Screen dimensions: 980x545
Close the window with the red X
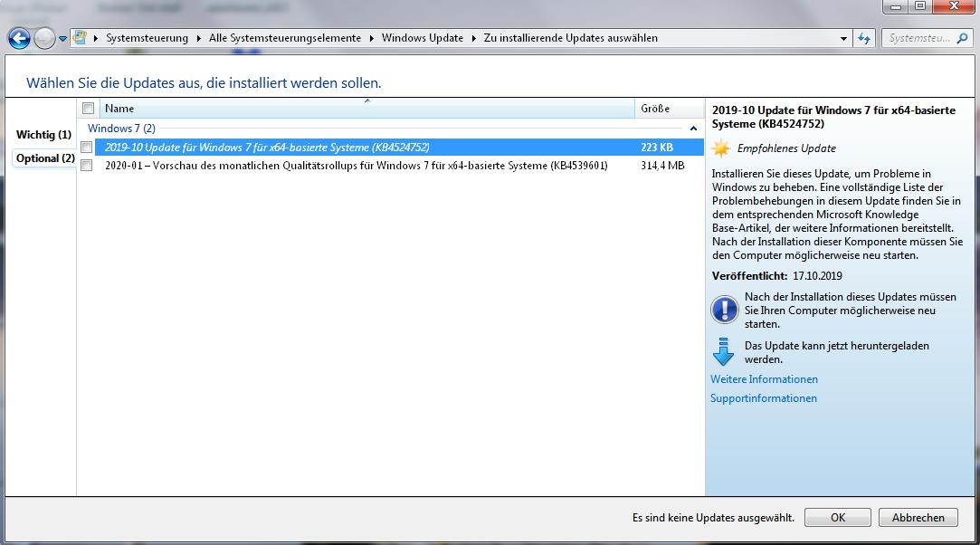coord(954,6)
